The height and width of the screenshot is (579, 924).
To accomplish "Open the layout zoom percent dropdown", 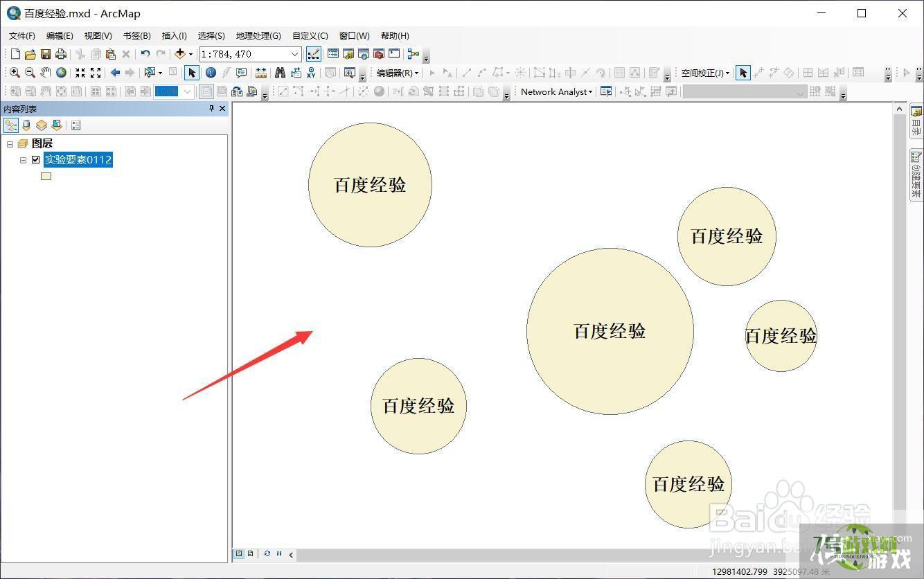I will click(187, 91).
